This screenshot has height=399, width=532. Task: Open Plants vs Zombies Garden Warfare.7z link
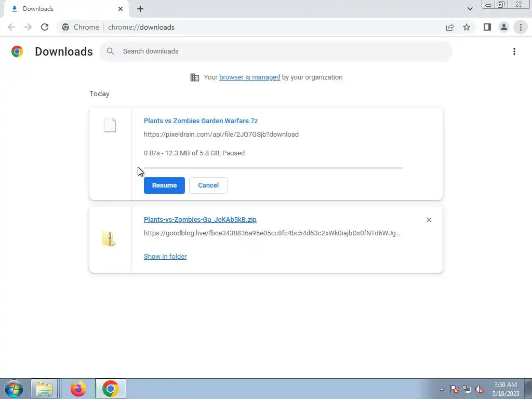point(201,121)
